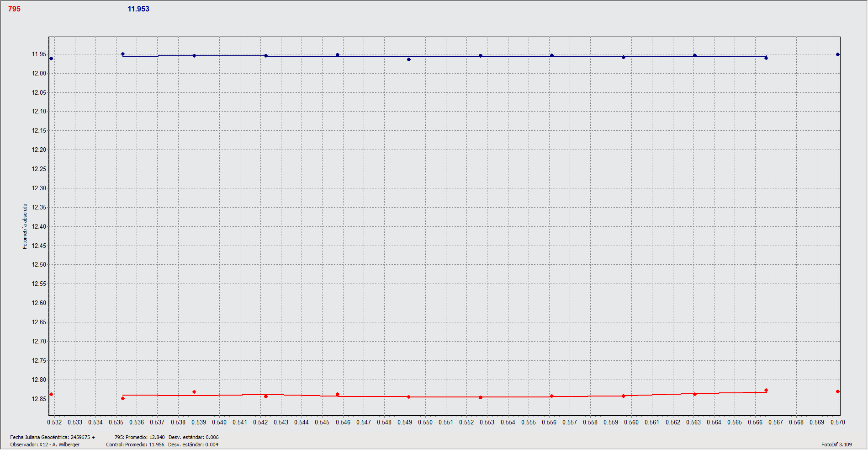Click the blue data point near 0.5596
The height and width of the screenshot is (450, 868).
click(624, 57)
